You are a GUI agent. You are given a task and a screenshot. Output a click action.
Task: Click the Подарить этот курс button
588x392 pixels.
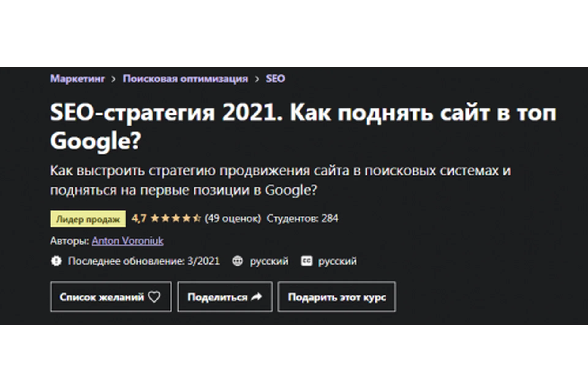[x=337, y=296]
